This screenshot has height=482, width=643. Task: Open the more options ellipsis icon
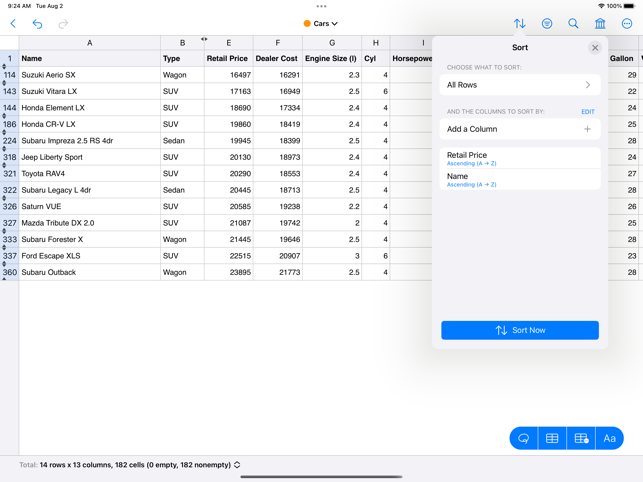pyautogui.click(x=627, y=23)
